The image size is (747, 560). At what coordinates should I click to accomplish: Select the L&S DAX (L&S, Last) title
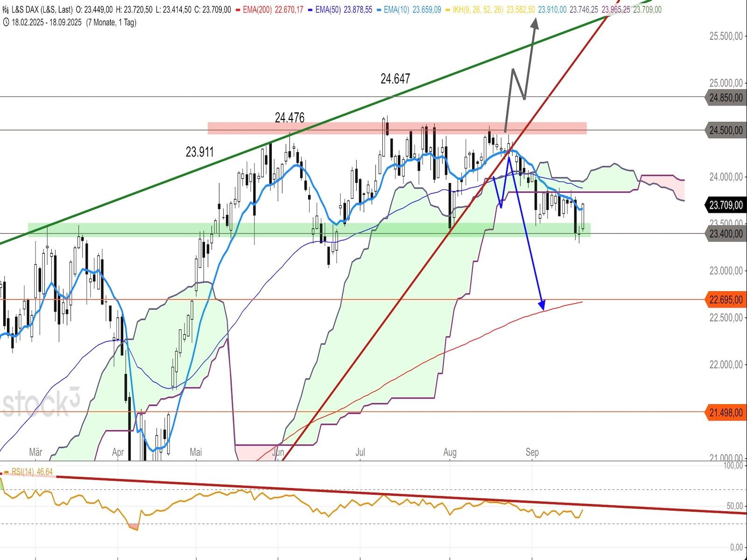(42, 9)
